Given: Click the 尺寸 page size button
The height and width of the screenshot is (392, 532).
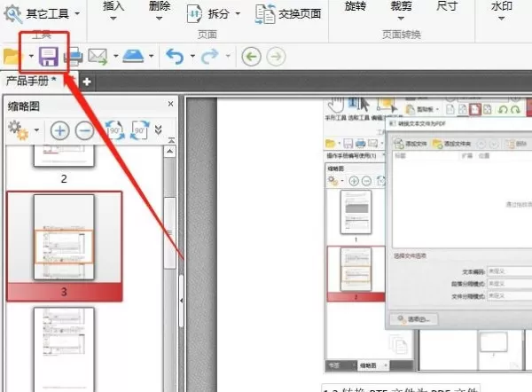Looking at the screenshot, I should (447, 6).
